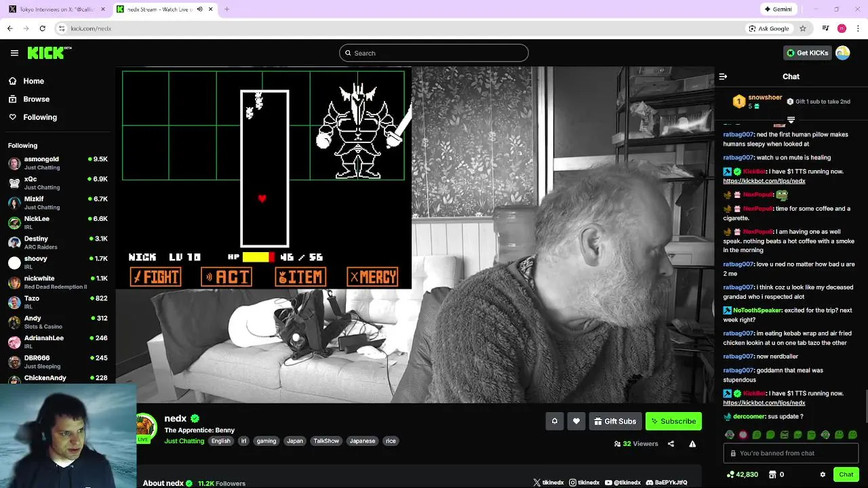Click the KICK logo
Viewport: 868px width, 488px height.
pos(50,53)
